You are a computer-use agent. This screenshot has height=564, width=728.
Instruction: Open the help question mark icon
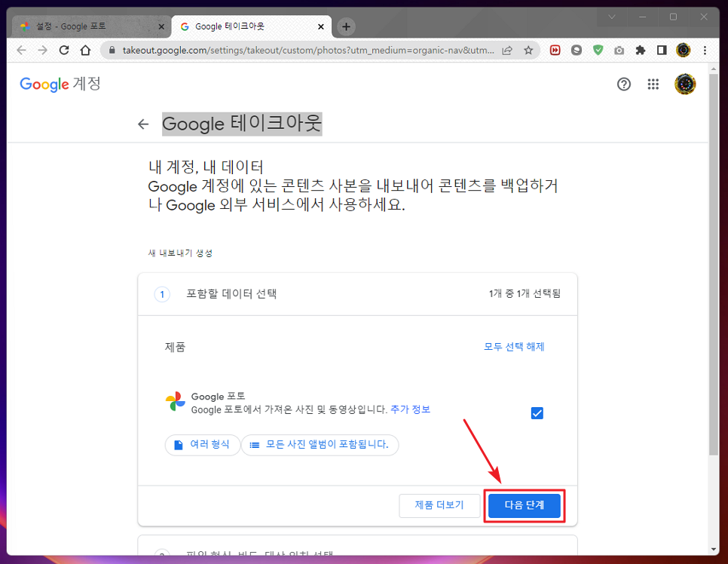pos(623,84)
